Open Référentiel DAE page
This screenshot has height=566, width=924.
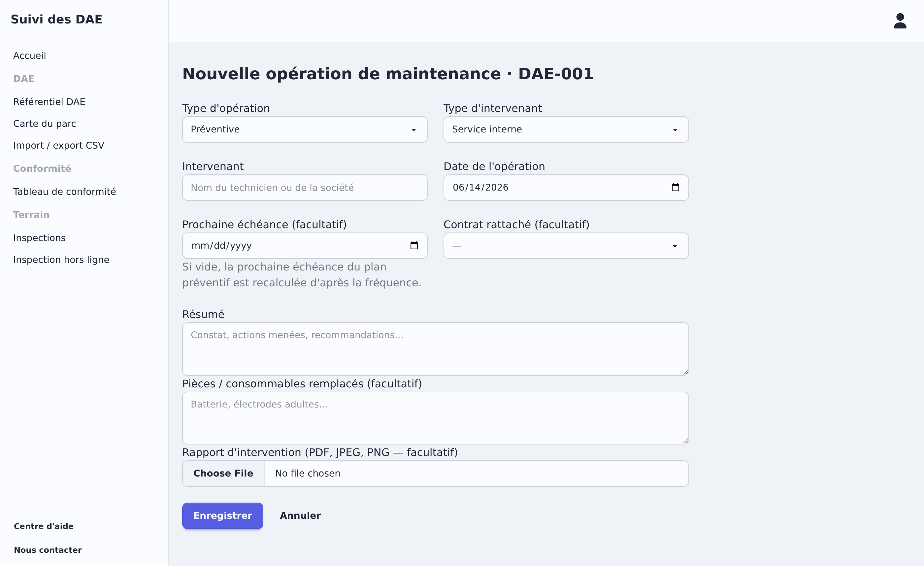(x=49, y=102)
